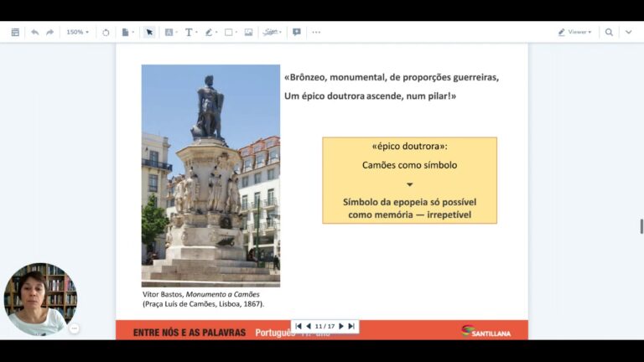Click the vertical scrollbar handle
The height and width of the screenshot is (362, 644).
[641, 226]
